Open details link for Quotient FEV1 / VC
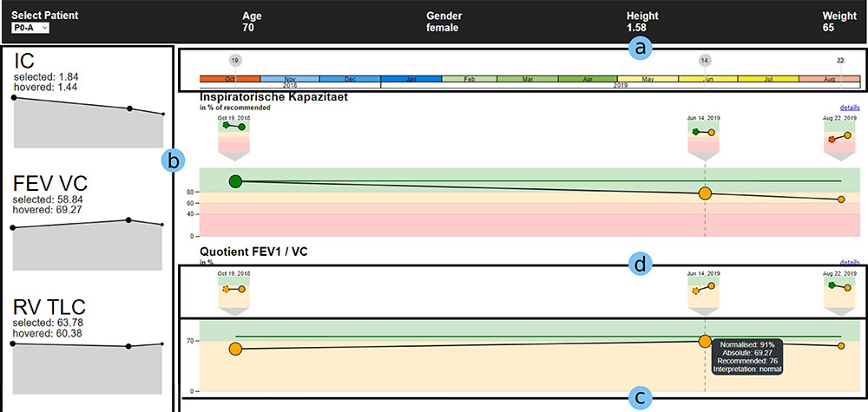Image resolution: width=868 pixels, height=412 pixels. pyautogui.click(x=848, y=262)
